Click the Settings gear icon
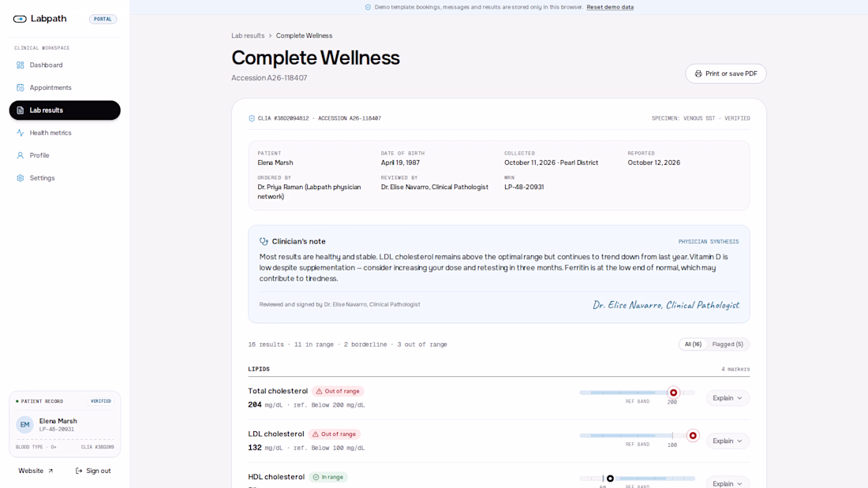Viewport: 868px width, 488px height. [21, 178]
